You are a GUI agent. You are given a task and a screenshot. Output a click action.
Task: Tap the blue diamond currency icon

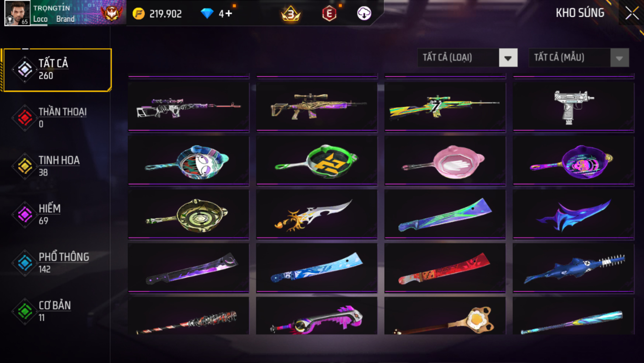(x=207, y=14)
